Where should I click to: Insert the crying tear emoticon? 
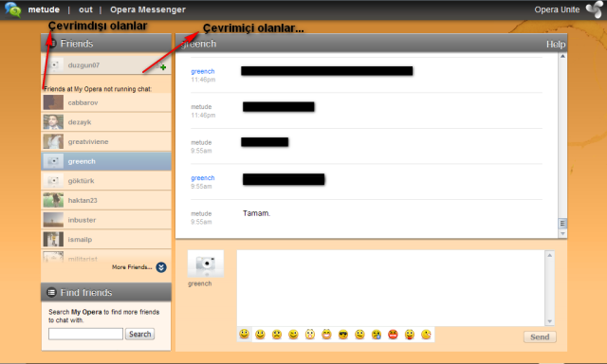[377, 335]
